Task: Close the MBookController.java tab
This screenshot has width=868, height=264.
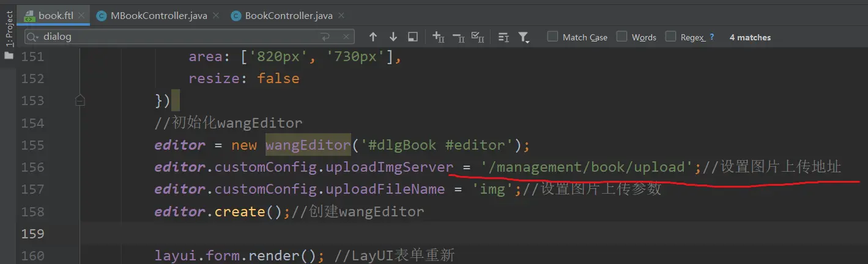Action: (x=216, y=16)
